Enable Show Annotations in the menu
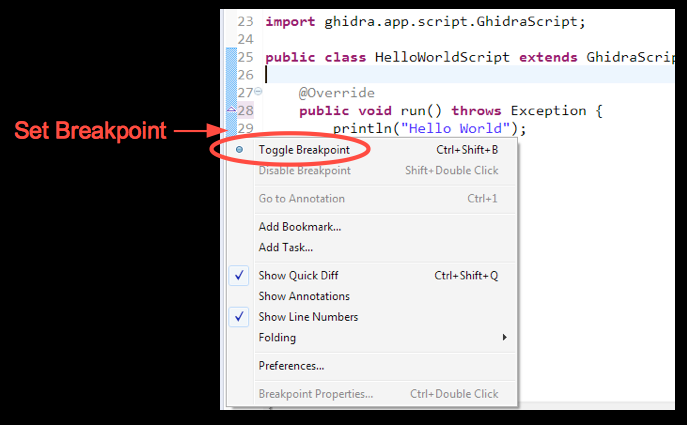Viewport: 687px width, 425px height. [x=304, y=296]
